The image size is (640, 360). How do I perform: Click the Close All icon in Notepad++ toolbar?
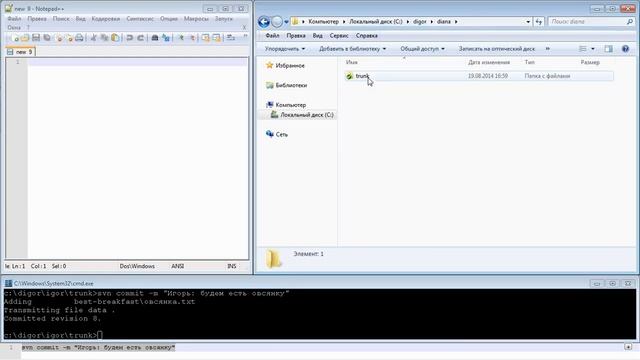(x=70, y=38)
